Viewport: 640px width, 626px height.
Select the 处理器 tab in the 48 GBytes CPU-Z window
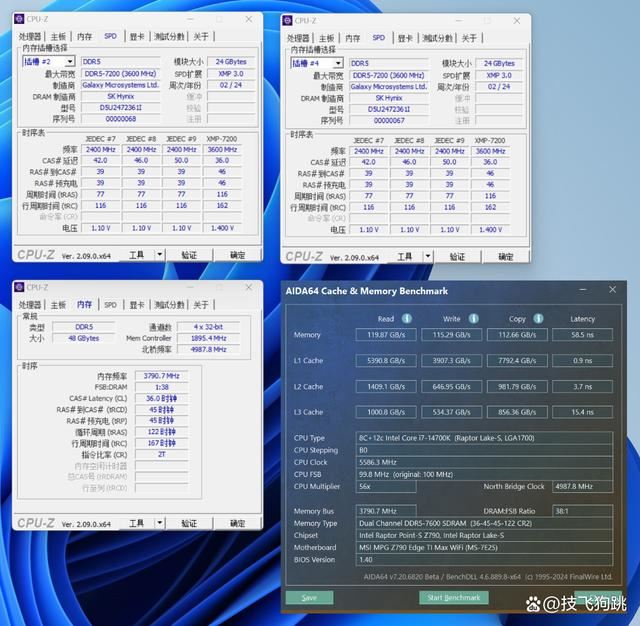[30, 304]
